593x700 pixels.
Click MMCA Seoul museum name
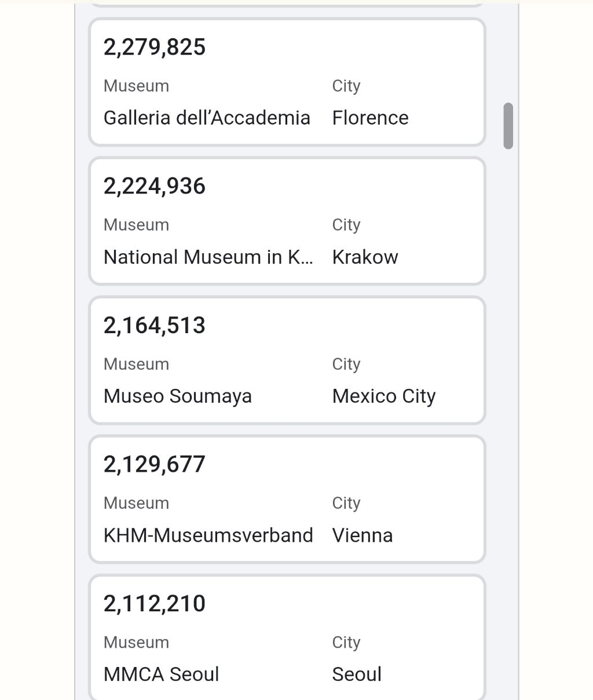tap(161, 675)
